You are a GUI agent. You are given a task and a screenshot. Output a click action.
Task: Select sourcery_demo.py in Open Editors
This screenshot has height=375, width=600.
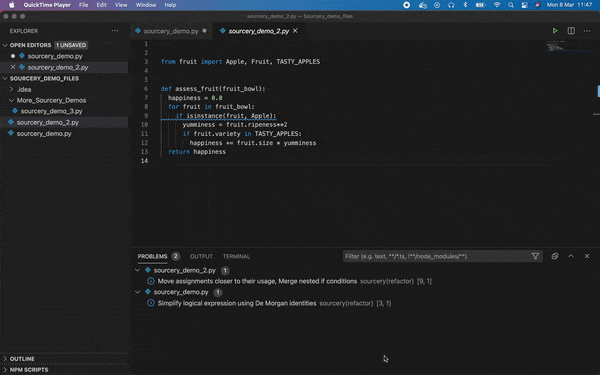coord(55,56)
